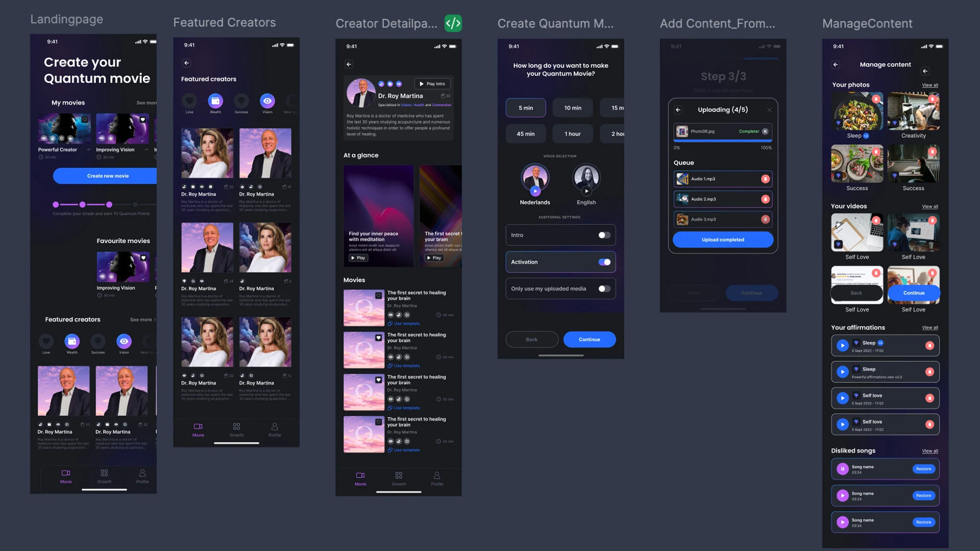This screenshot has width=980, height=551.
Task: Remove Audio 1.mp3 from upload queue
Action: click(x=765, y=179)
